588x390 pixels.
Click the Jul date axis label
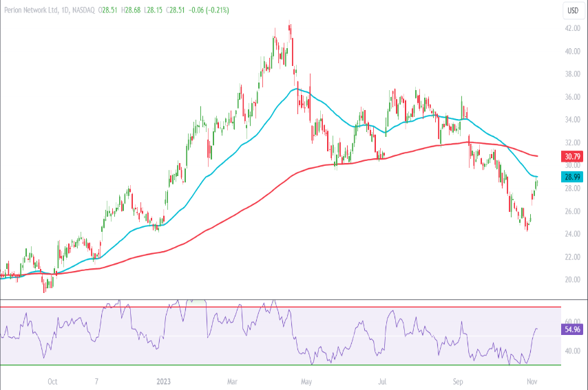pos(382,382)
